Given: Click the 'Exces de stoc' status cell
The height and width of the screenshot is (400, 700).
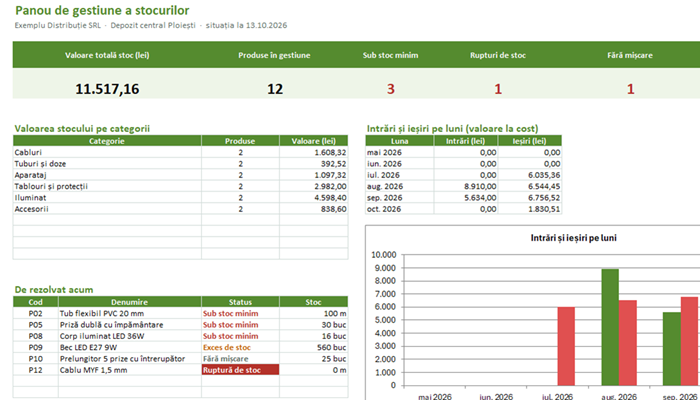Looking at the screenshot, I should 240,347.
